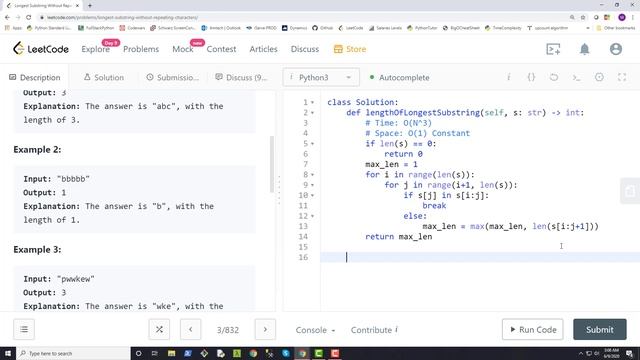Image resolution: width=640 pixels, height=360 pixels.
Task: Go to the next problem
Action: [x=265, y=329]
